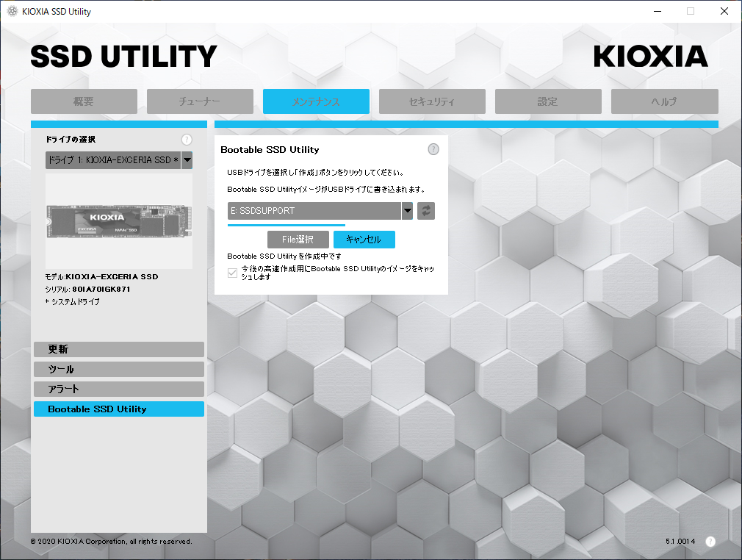
Task: Close the KIOXIA SSD Utility window
Action: tap(724, 11)
